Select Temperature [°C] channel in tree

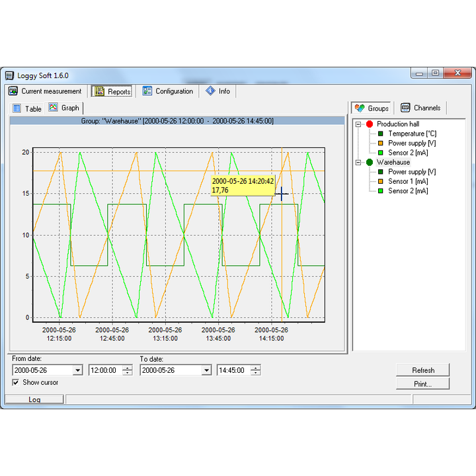[x=407, y=134]
